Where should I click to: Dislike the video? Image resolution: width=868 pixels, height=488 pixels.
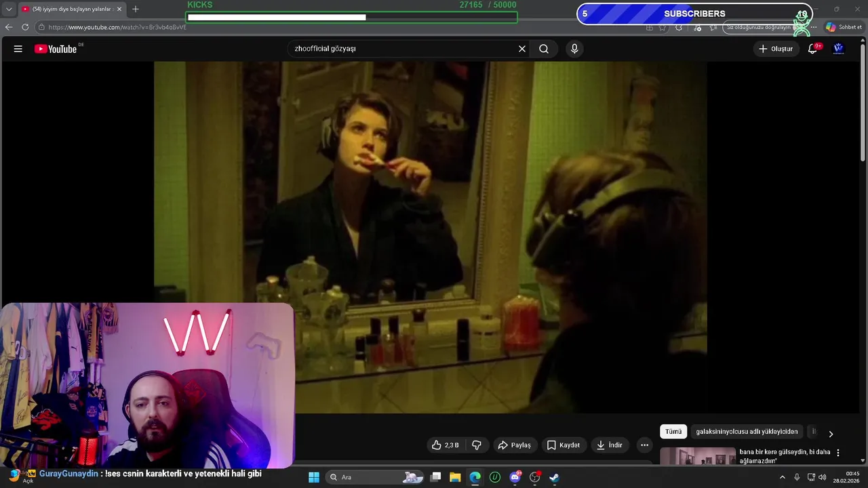(x=477, y=445)
